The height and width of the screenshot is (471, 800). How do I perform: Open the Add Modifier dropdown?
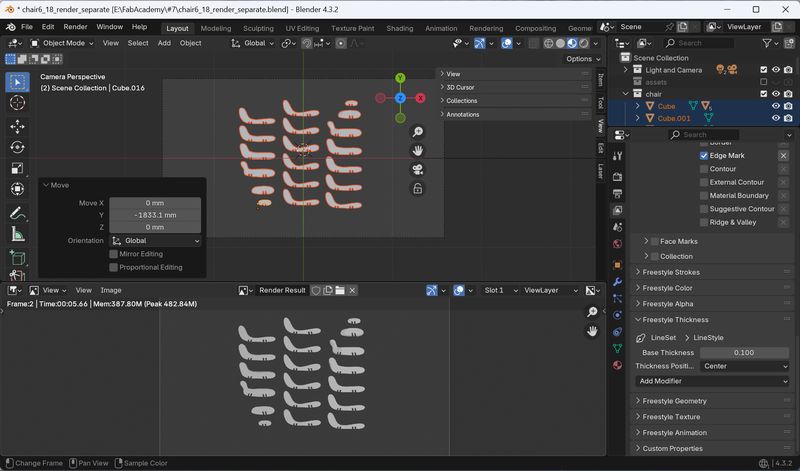pyautogui.click(x=712, y=381)
